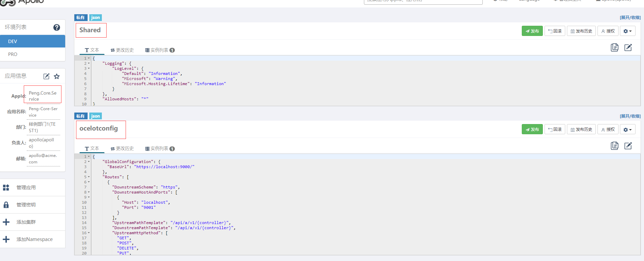Publish the Shared namespace

tap(532, 31)
